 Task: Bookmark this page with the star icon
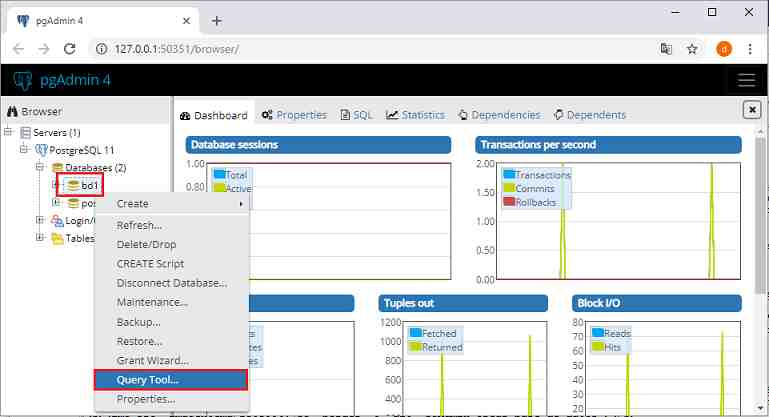click(692, 49)
